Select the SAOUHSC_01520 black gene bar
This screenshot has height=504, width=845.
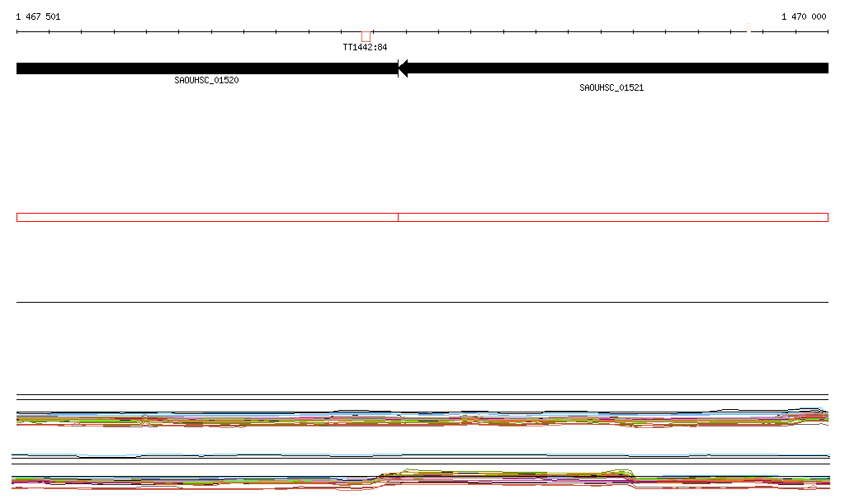[x=206, y=68]
